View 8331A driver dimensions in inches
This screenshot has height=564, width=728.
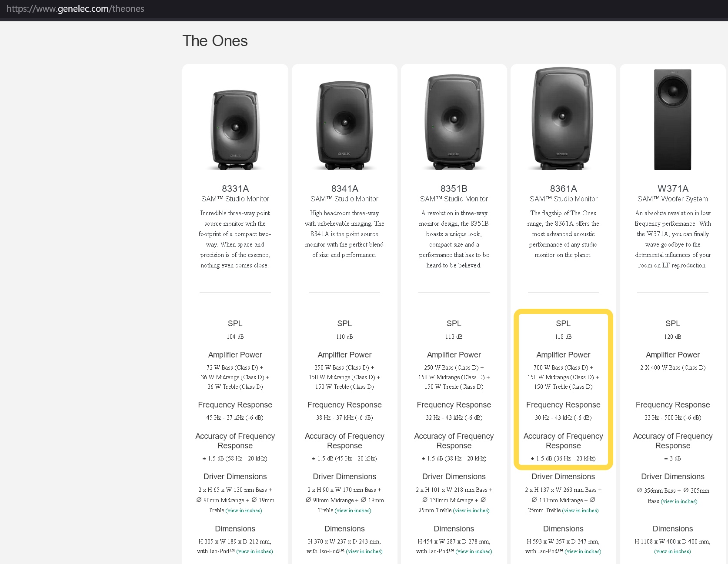244,511
